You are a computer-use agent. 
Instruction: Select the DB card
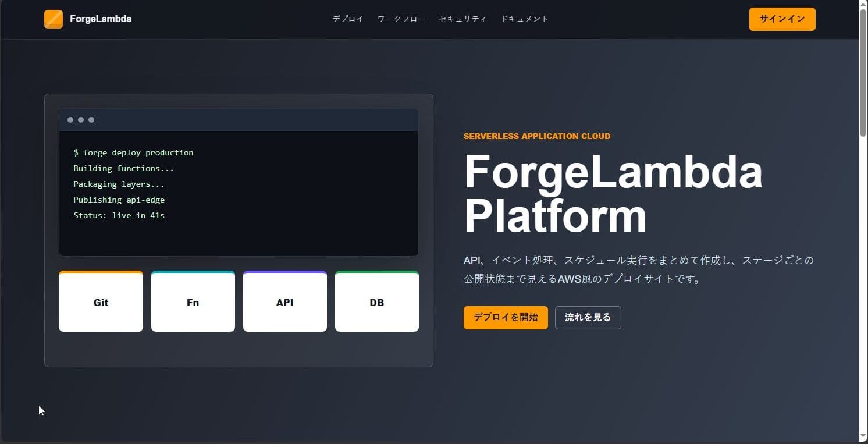(x=377, y=301)
